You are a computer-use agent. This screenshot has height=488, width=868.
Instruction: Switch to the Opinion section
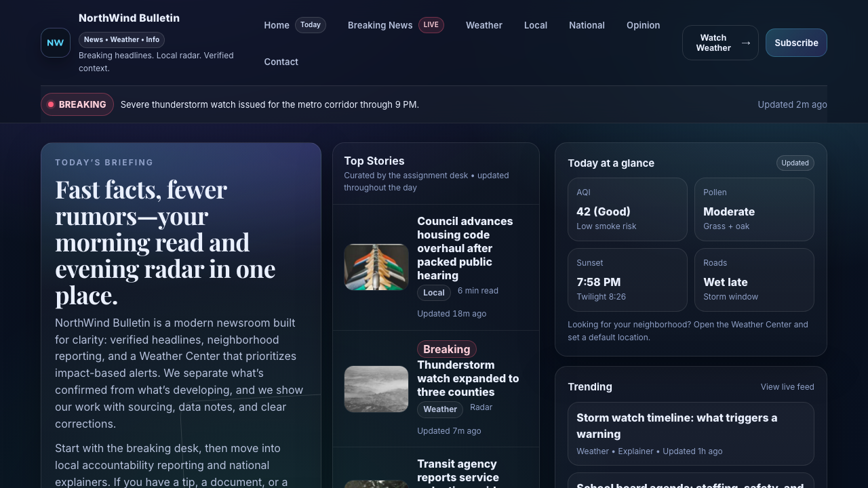643,25
